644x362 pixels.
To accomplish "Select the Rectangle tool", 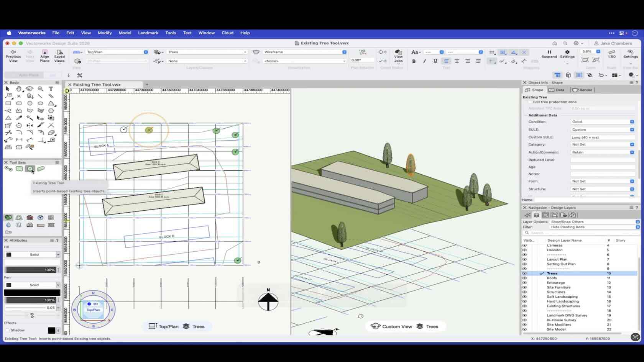I will coord(8,103).
